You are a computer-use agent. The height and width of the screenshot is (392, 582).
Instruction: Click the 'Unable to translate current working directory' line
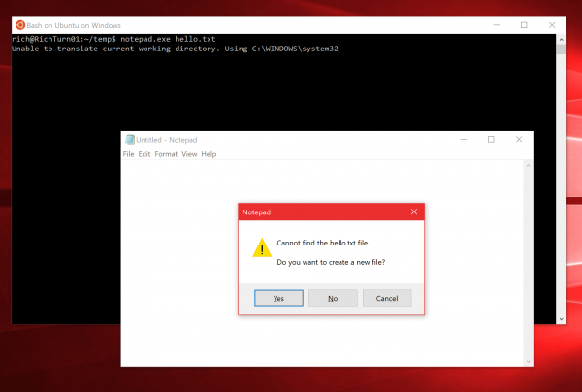coord(175,49)
